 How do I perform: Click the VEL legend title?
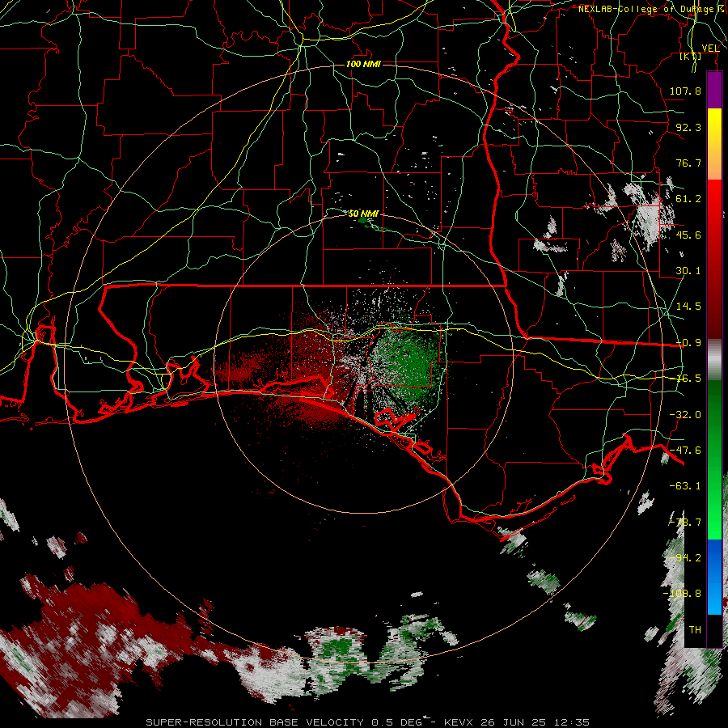tap(710, 49)
